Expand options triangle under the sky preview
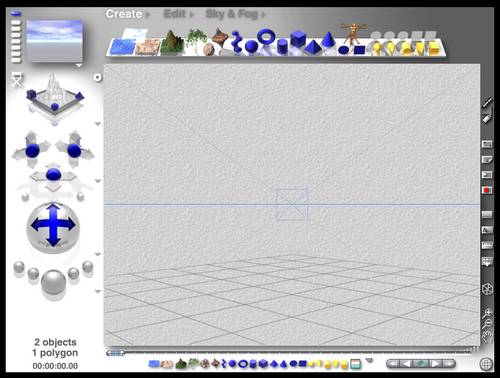Image resolution: width=500 pixels, height=378 pixels. pos(79,65)
